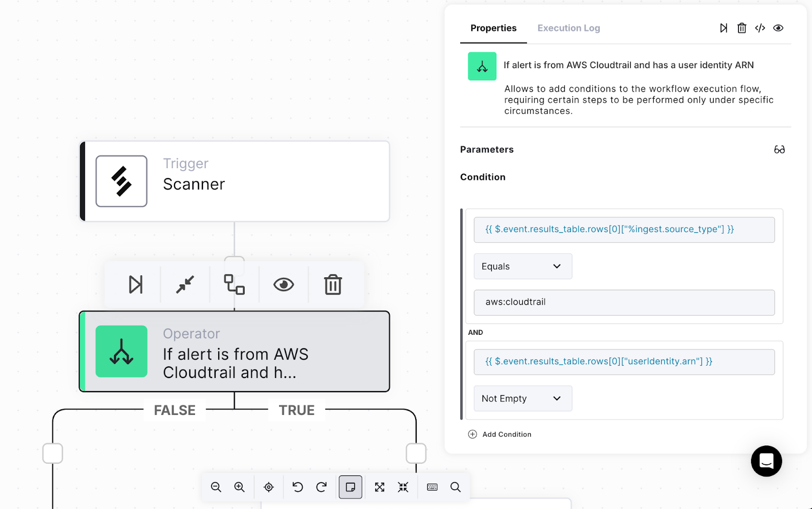
Task: Click Scanner trigger logo icon
Action: [x=121, y=181]
